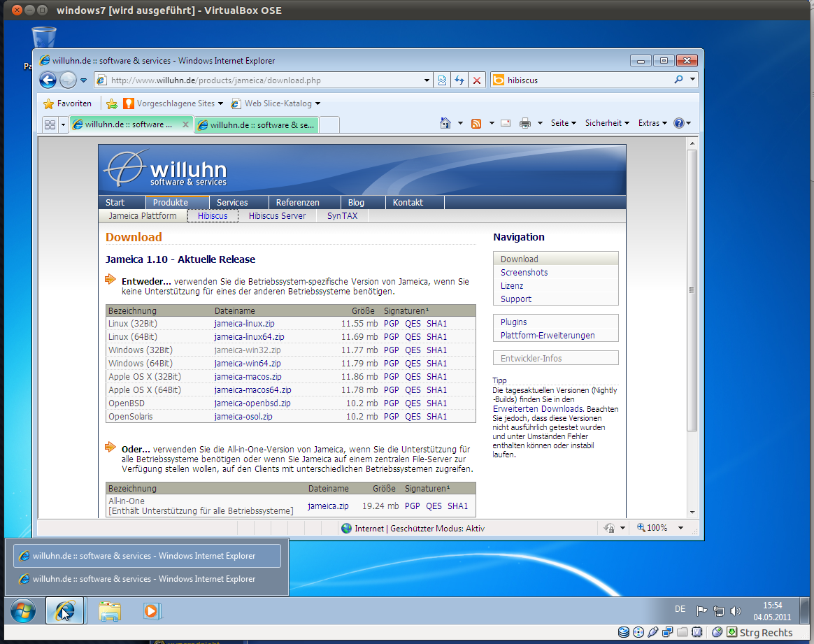The image size is (814, 644).
Task: Expand the address bar URL history dropdown
Action: tap(427, 80)
